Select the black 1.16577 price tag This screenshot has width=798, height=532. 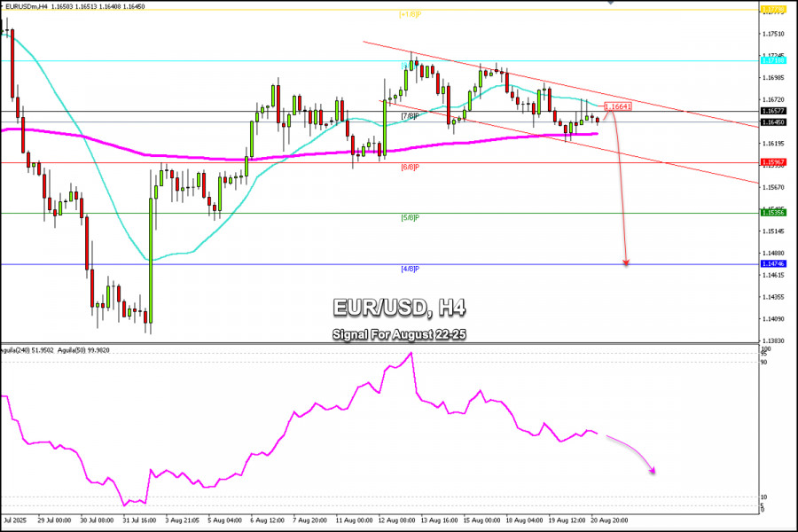point(773,111)
